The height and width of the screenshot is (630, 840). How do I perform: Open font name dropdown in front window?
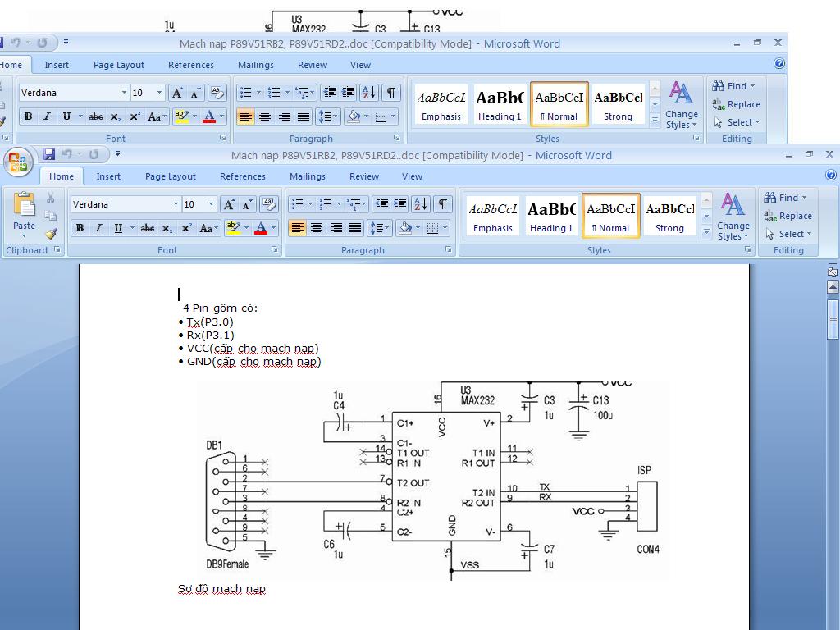click(176, 204)
